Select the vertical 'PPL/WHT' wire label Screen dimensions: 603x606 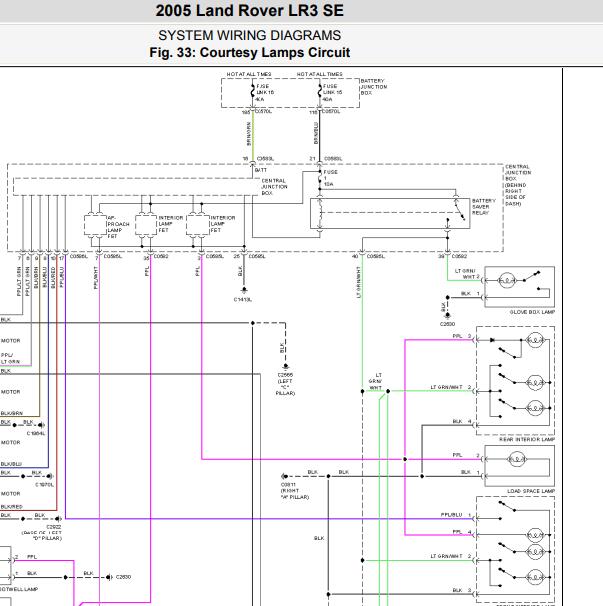click(96, 277)
